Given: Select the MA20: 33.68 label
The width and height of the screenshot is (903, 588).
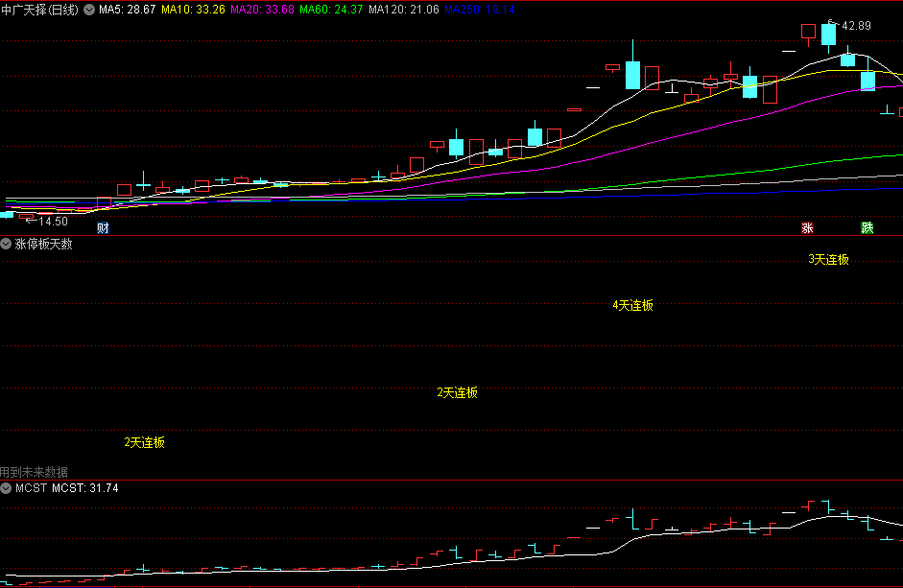Looking at the screenshot, I should point(262,10).
